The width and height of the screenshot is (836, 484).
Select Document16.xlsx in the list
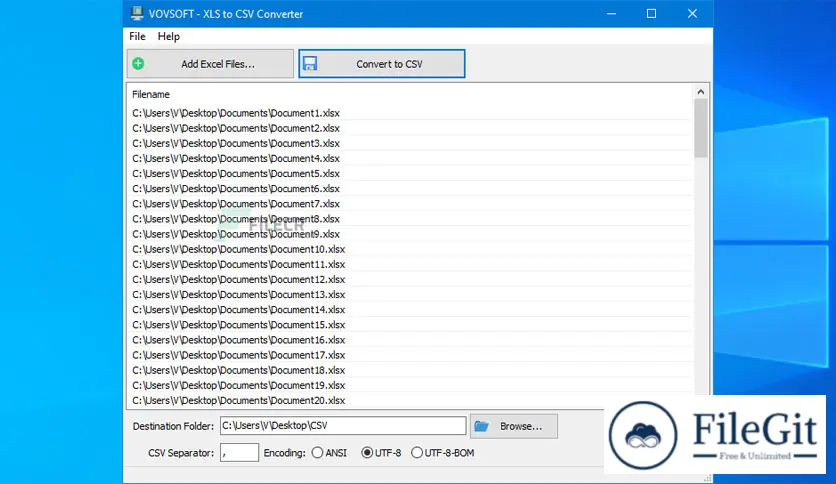click(x=238, y=340)
